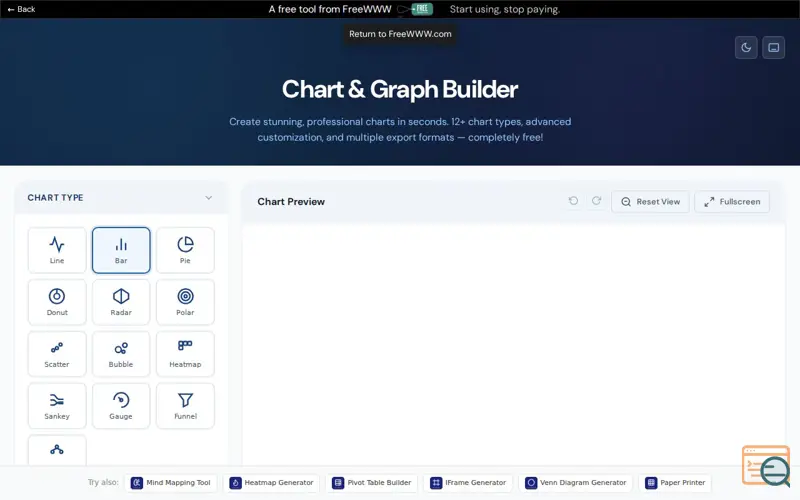Image resolution: width=800 pixels, height=500 pixels.
Task: Pick the Donut chart type
Action: (x=57, y=302)
